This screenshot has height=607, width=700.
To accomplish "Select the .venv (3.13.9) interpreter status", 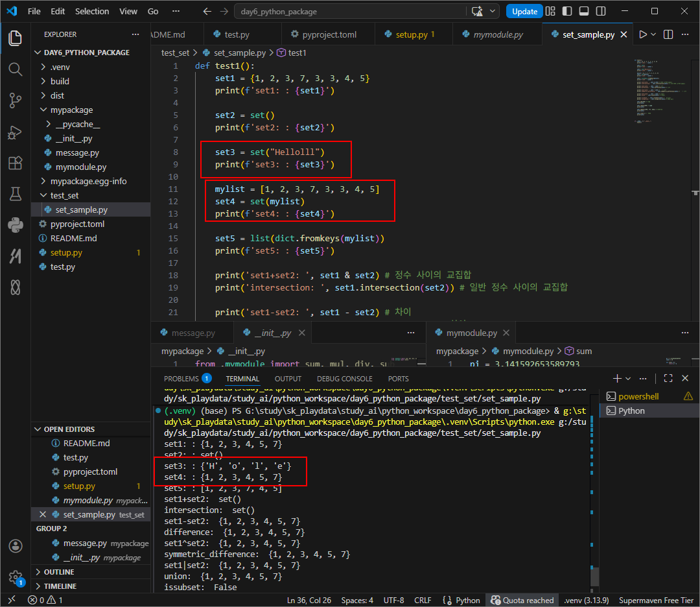I will click(586, 600).
